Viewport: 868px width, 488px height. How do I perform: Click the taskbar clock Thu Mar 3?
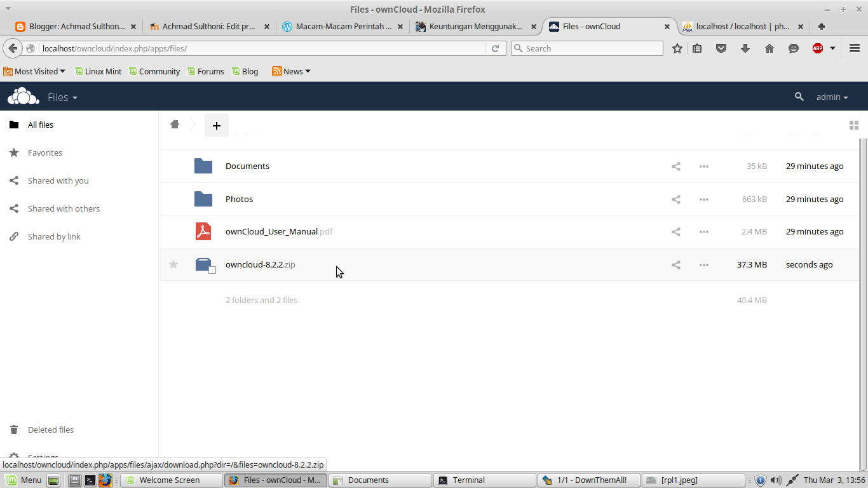click(834, 480)
